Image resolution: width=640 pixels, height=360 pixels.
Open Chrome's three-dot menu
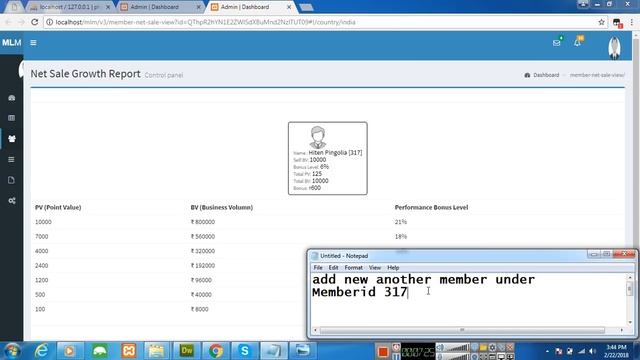[x=632, y=22]
